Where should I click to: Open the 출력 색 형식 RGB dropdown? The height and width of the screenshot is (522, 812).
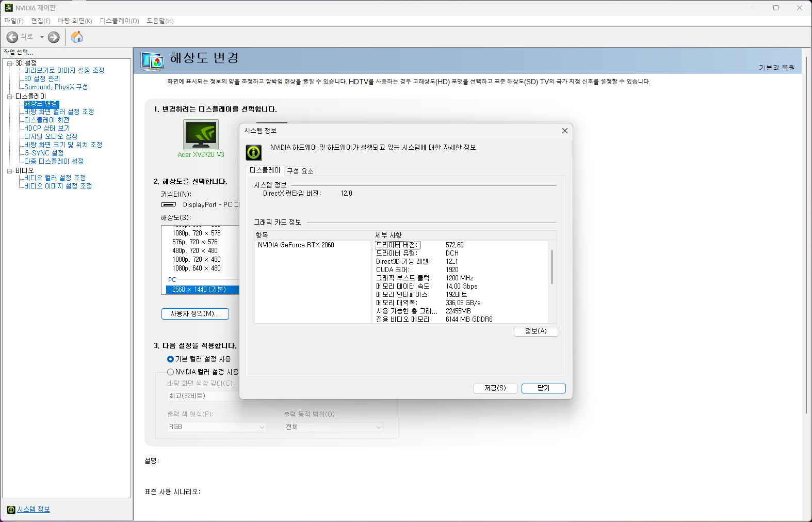(x=217, y=427)
